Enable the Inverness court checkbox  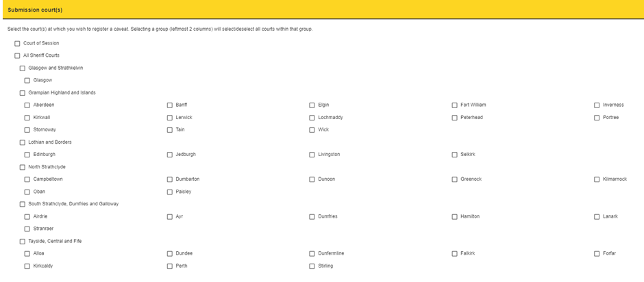[x=597, y=105]
